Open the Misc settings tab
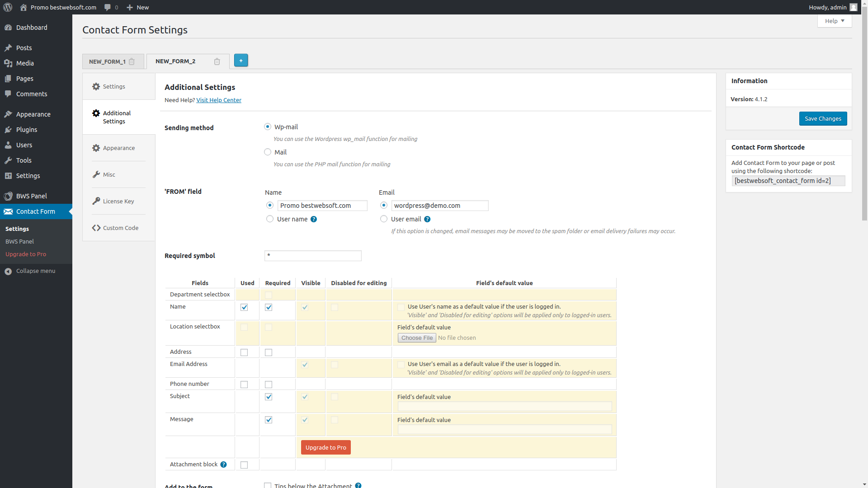This screenshot has height=488, width=868. [109, 174]
